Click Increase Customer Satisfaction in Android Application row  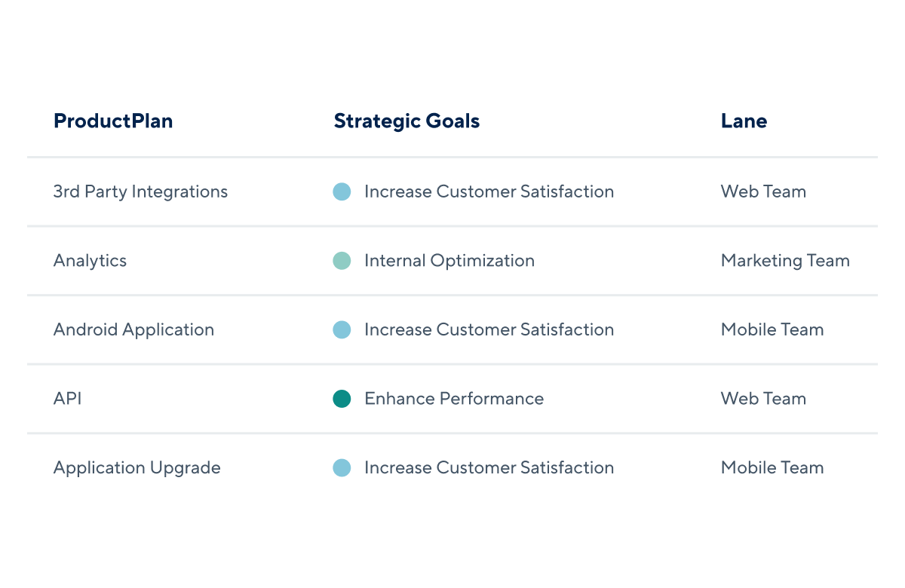489,329
